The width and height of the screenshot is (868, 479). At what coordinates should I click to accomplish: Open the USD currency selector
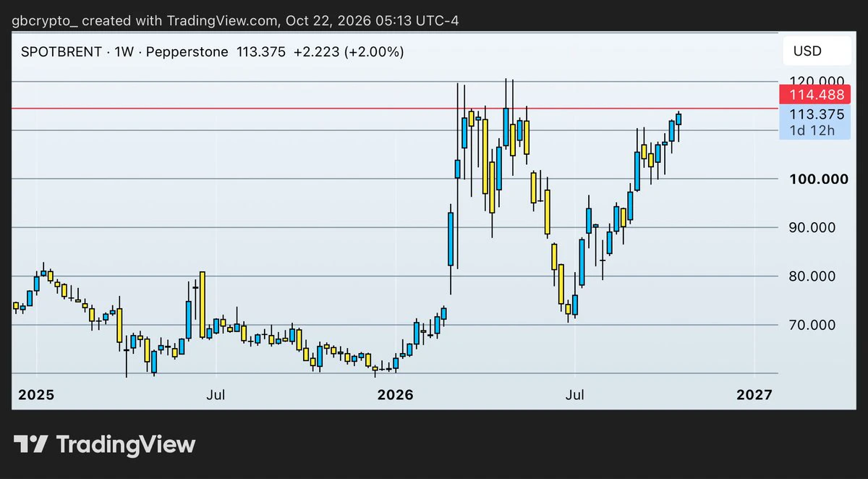[x=817, y=52]
